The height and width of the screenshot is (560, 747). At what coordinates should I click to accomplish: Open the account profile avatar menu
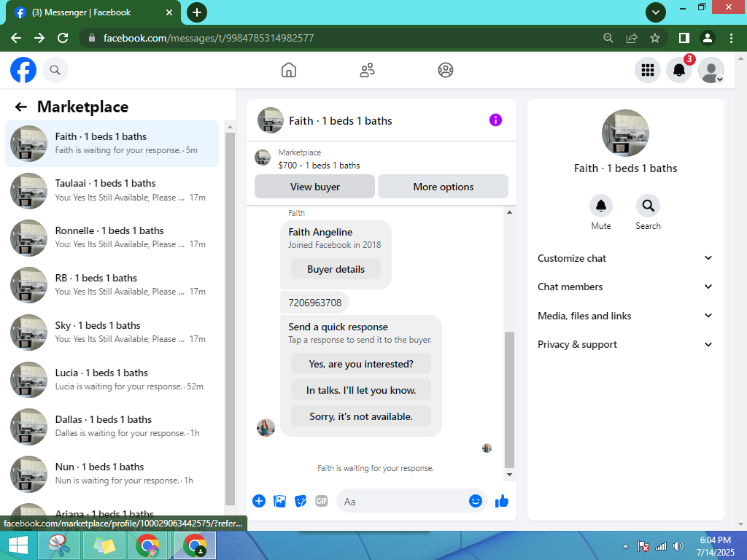coord(711,71)
